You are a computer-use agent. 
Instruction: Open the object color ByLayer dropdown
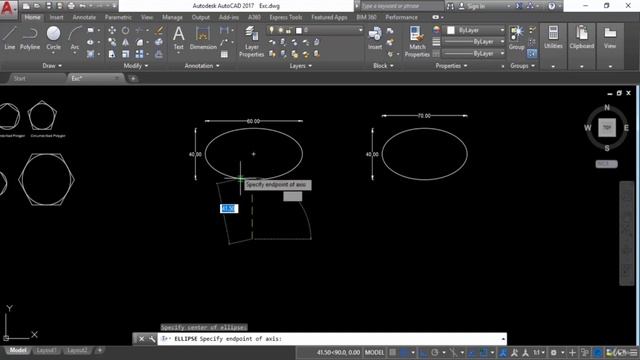pos(476,30)
